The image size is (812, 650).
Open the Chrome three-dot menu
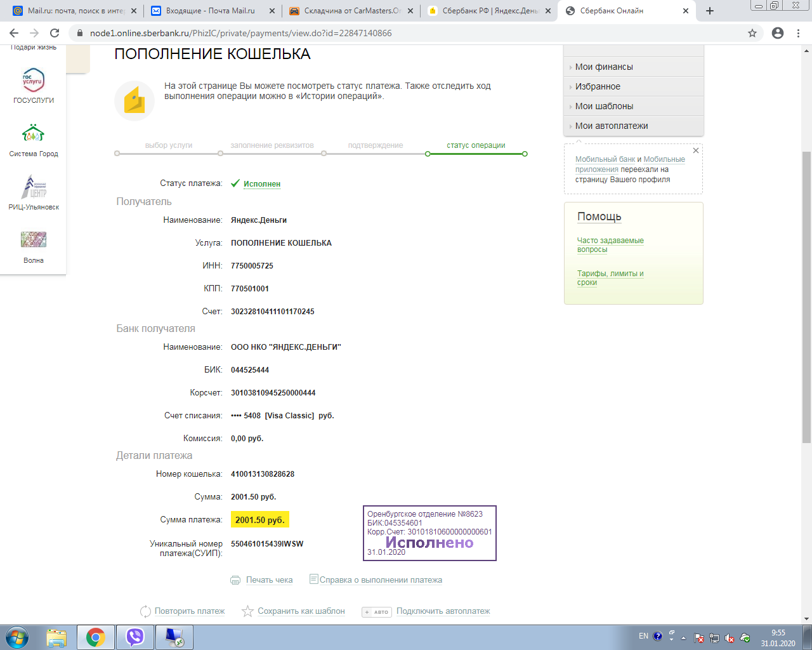click(798, 33)
